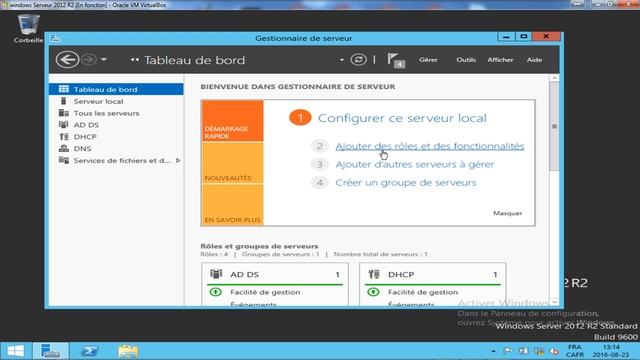Click the dashboard scroll-up arrow

pos(554,78)
